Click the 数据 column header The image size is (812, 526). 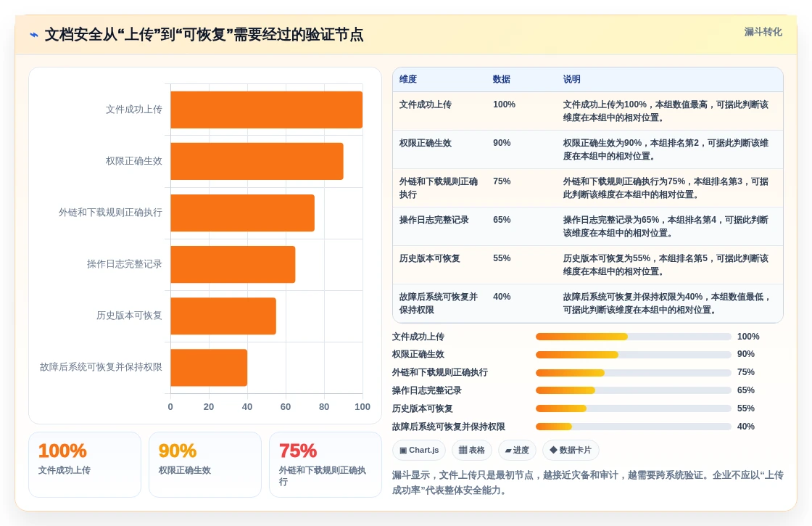(501, 79)
